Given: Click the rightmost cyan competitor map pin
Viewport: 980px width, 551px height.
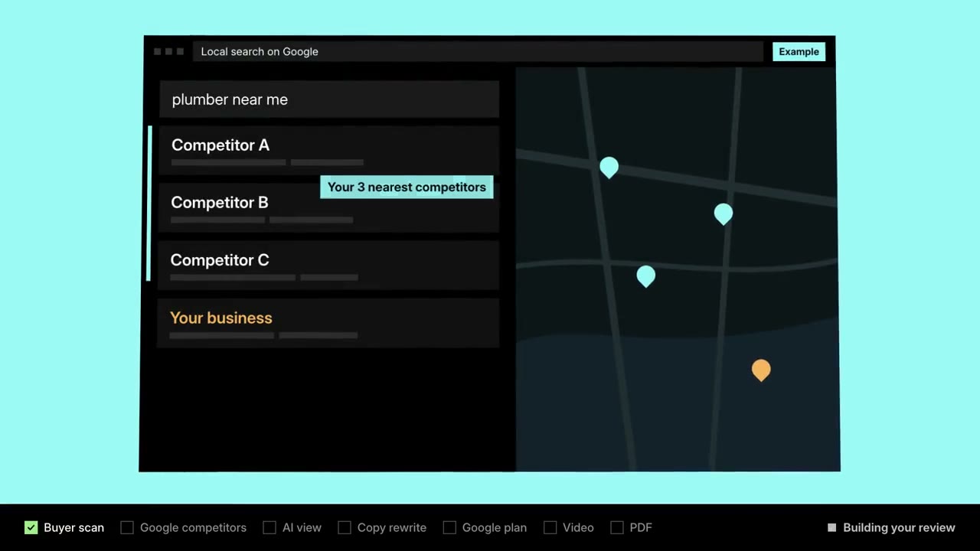Looking at the screenshot, I should pyautogui.click(x=724, y=214).
